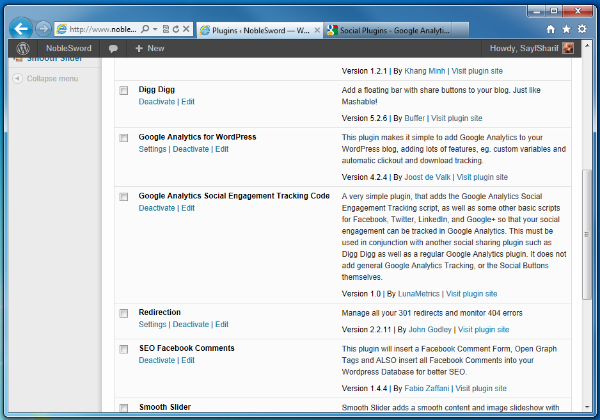Edit the Redirection plugin

(x=222, y=324)
